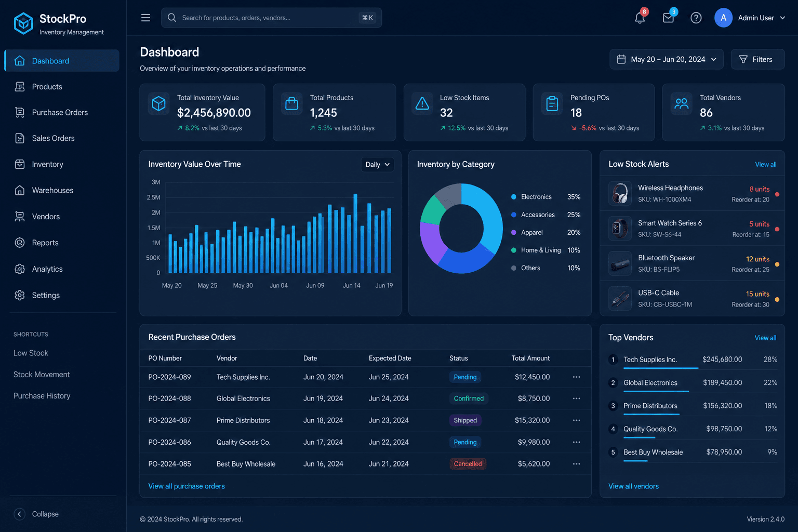Screen dimensions: 798x532
Task: Click Version 2.4.0 in footer
Action: (x=766, y=520)
